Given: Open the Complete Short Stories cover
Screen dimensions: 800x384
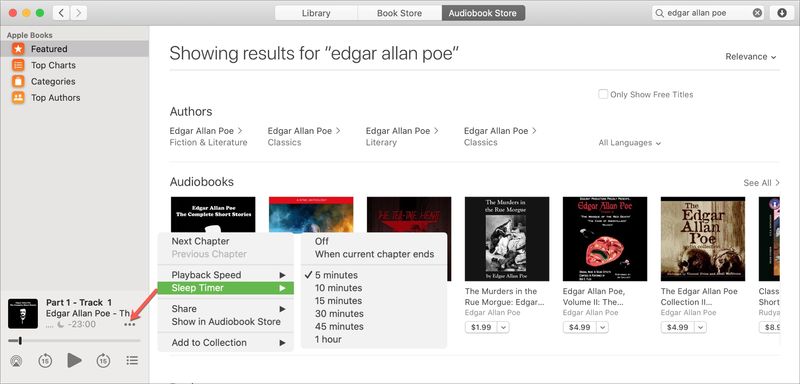Looking at the screenshot, I should tap(213, 214).
